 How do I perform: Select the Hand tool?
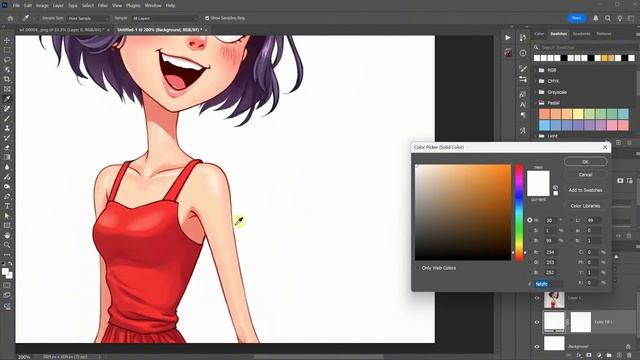pos(7,236)
